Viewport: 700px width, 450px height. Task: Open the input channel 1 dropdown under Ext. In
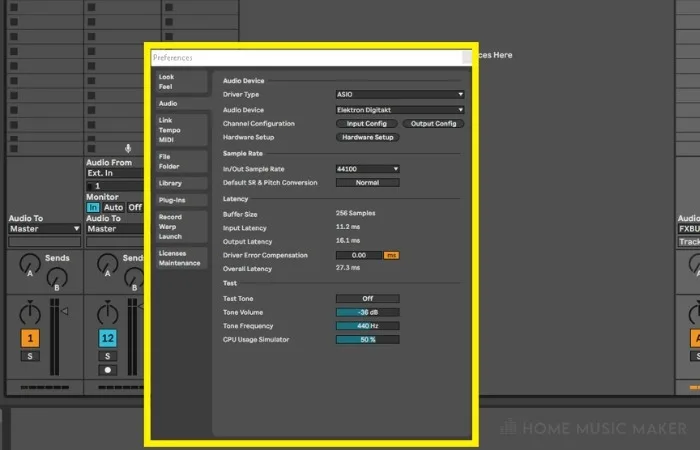pos(115,186)
